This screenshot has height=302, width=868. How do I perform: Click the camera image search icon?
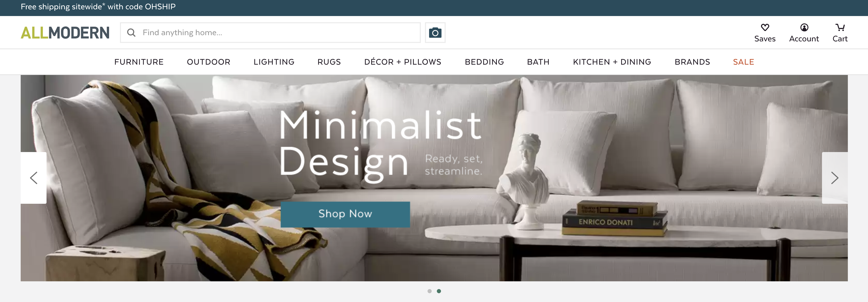pyautogui.click(x=435, y=33)
